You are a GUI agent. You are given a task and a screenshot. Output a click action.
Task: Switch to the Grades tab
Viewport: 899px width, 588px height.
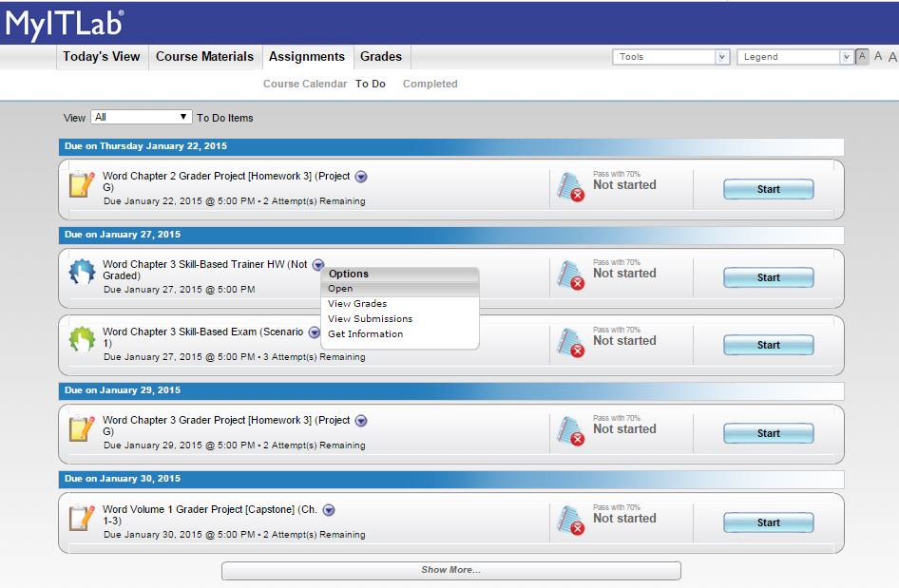(380, 57)
